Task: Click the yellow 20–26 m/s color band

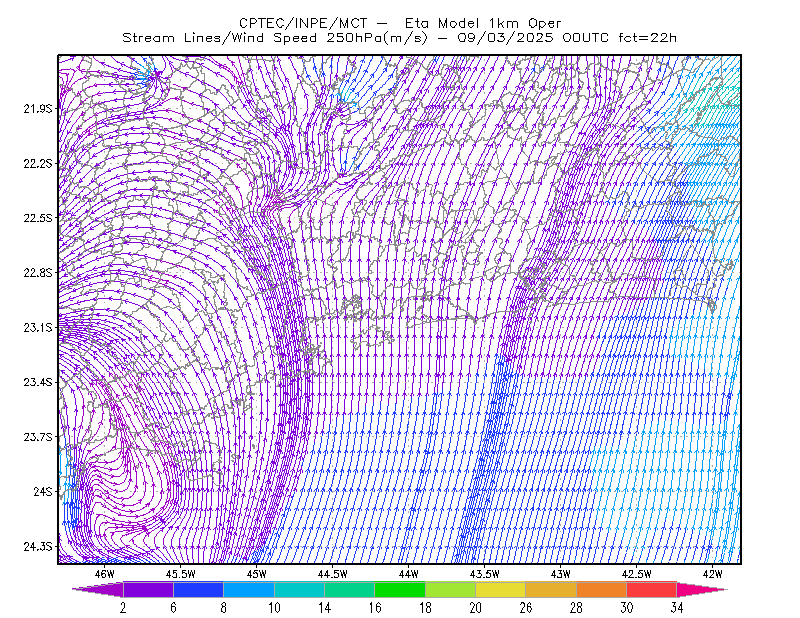Action: pyautogui.click(x=501, y=589)
